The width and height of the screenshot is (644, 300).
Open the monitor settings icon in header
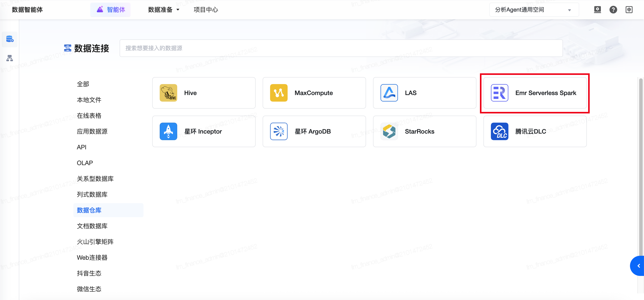pos(597,10)
